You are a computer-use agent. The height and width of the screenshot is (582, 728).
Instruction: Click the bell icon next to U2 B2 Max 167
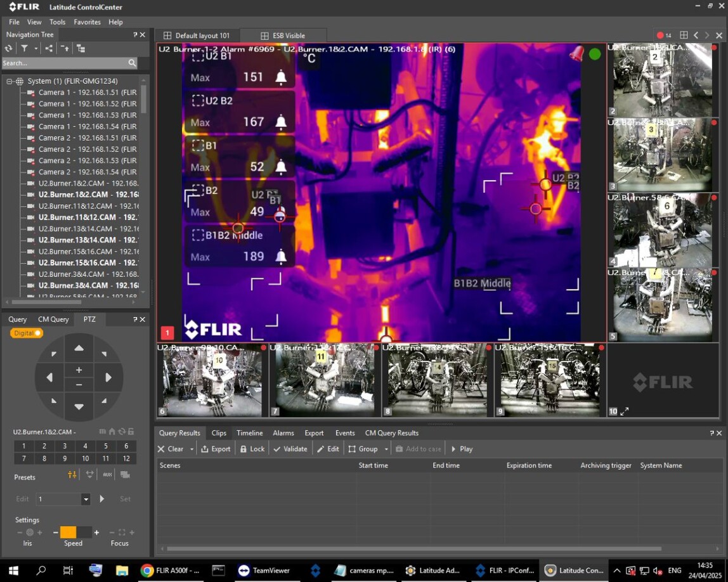(x=281, y=122)
